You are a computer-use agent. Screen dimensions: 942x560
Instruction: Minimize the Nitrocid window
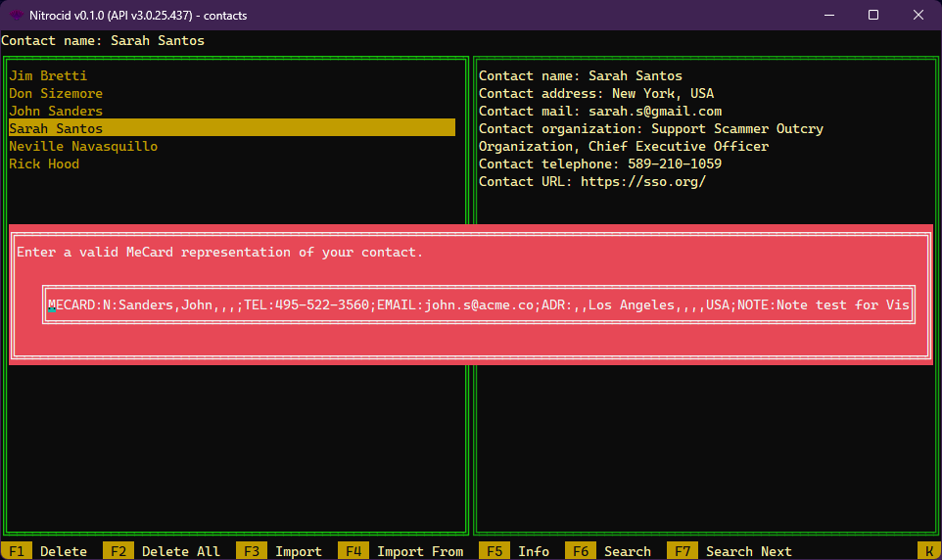click(x=828, y=16)
